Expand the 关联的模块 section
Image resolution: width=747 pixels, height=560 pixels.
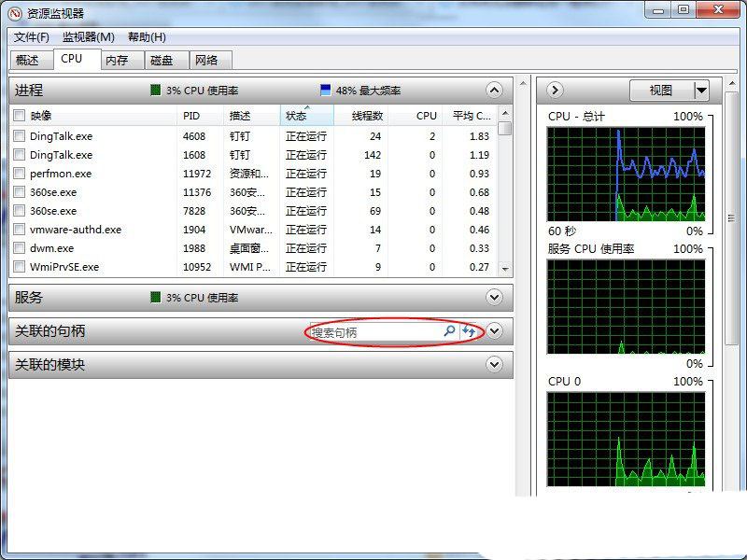(x=495, y=365)
